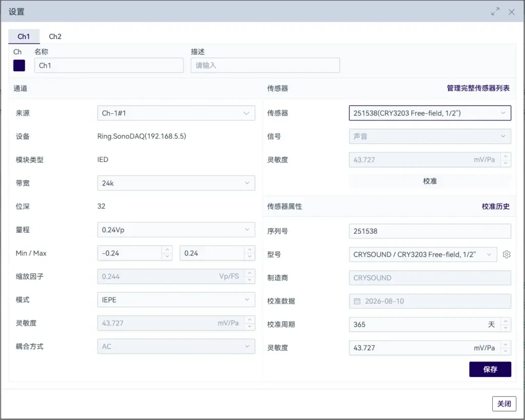The width and height of the screenshot is (525, 420).
Task: Open the 来源 dropdown showing Ch-1#1
Action: tap(176, 113)
